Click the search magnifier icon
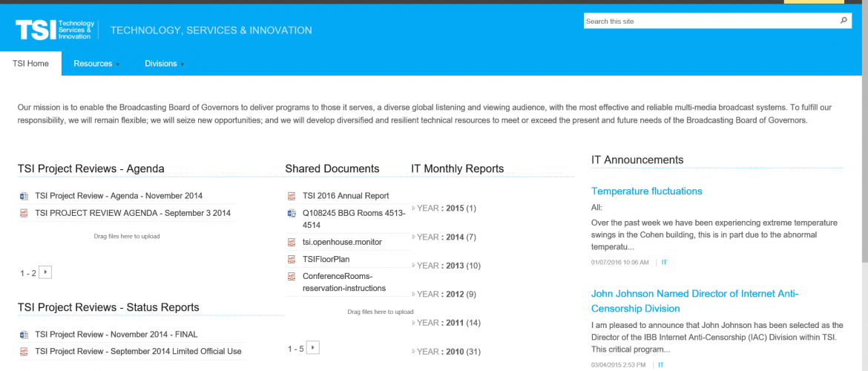868x371 pixels. [843, 21]
